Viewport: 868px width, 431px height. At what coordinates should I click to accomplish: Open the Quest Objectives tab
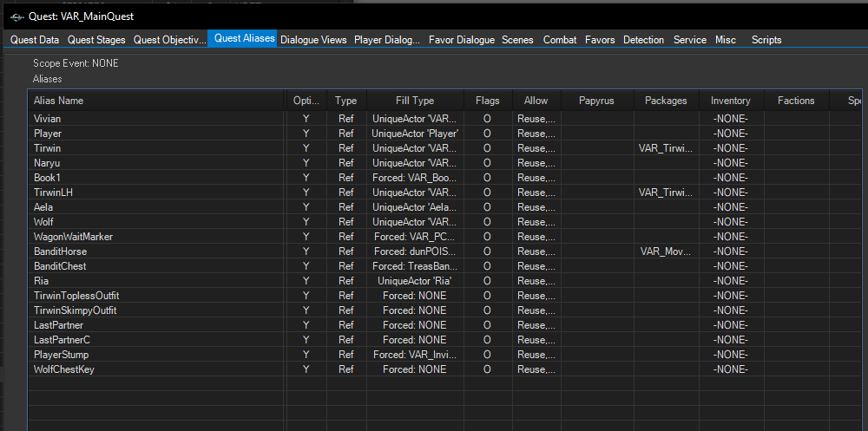point(169,40)
